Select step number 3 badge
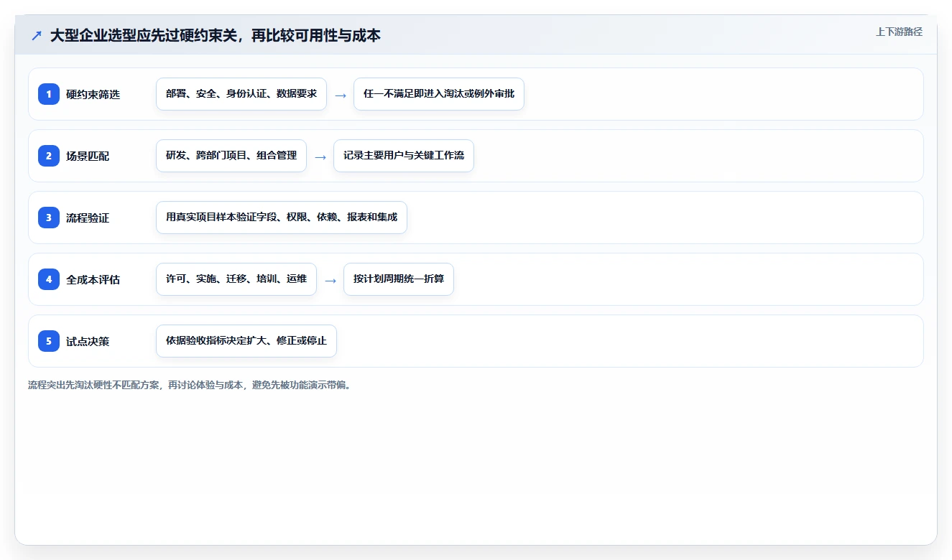The image size is (952, 560). coord(49,218)
